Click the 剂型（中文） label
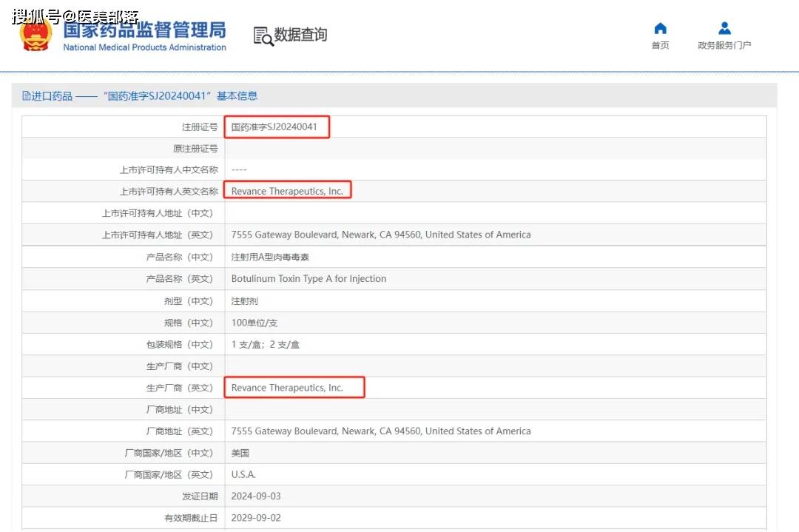The width and height of the screenshot is (799, 532). point(189,300)
